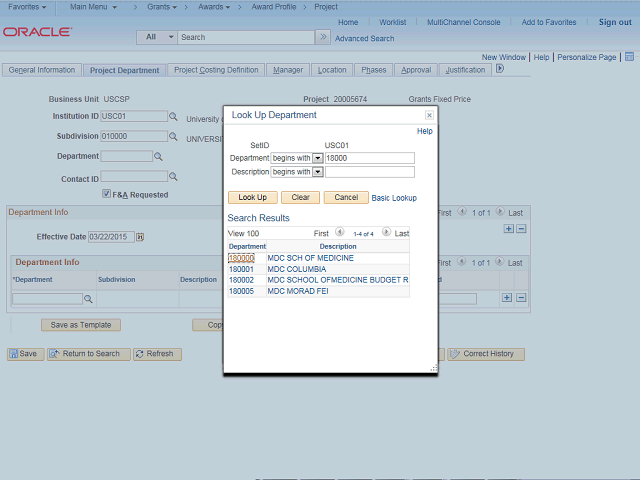Screen dimensions: 640x480
Task: Click the Correct History button
Action: (x=486, y=354)
